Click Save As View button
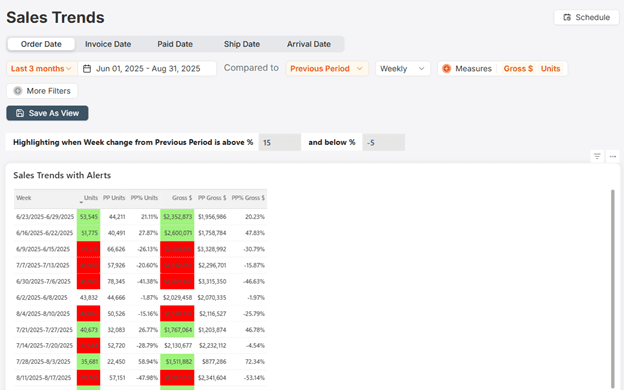 (x=47, y=113)
